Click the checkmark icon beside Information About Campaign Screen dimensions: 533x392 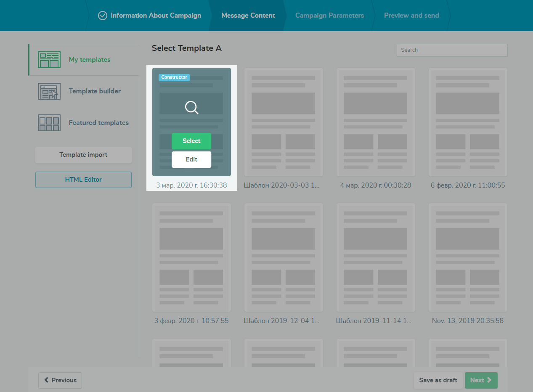(103, 16)
